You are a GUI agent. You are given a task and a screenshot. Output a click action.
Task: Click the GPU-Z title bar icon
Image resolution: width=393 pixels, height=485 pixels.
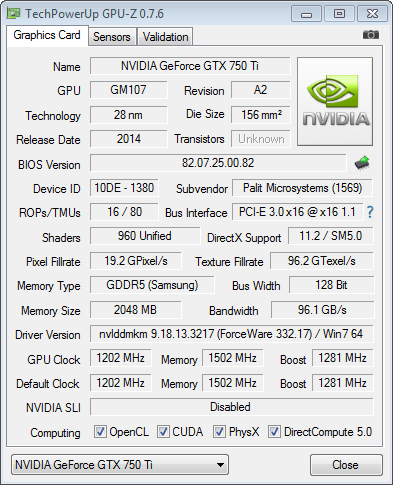pyautogui.click(x=14, y=14)
